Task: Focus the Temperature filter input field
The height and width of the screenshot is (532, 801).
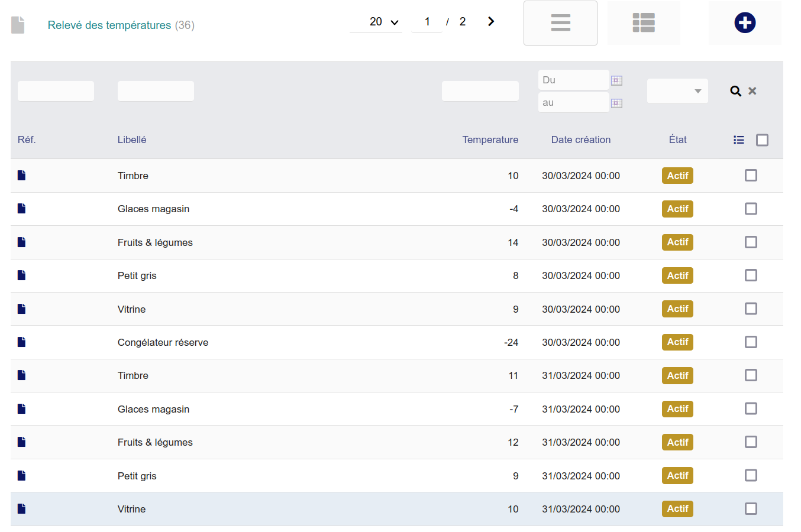Action: click(x=480, y=91)
